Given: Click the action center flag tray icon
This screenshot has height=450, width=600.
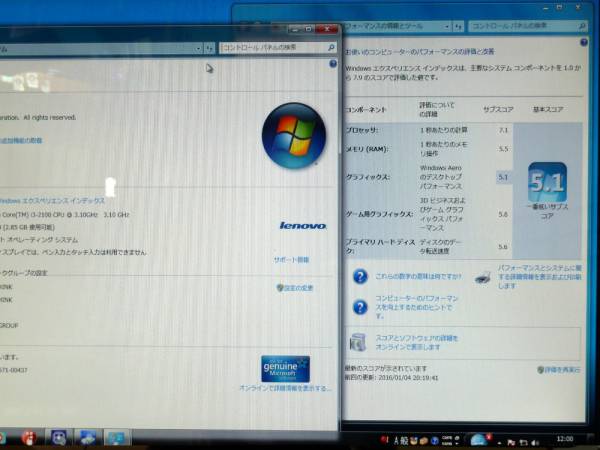Looking at the screenshot, I should pyautogui.click(x=511, y=442).
